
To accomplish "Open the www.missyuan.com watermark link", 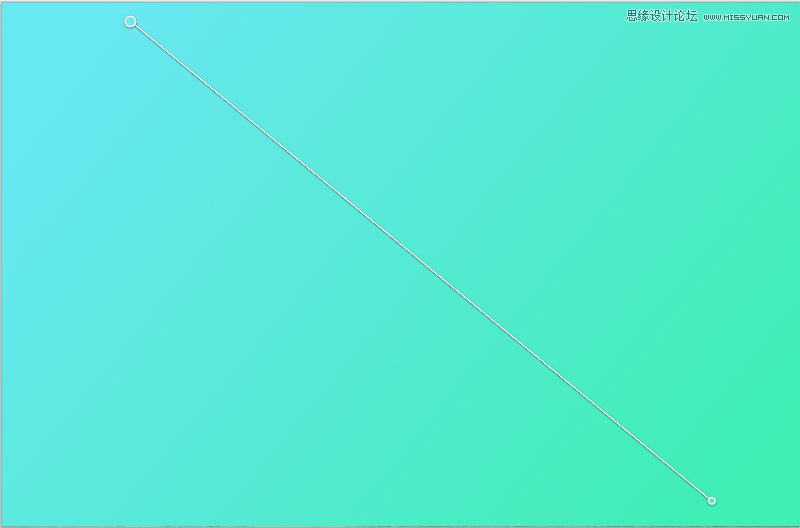I will pyautogui.click(x=746, y=17).
